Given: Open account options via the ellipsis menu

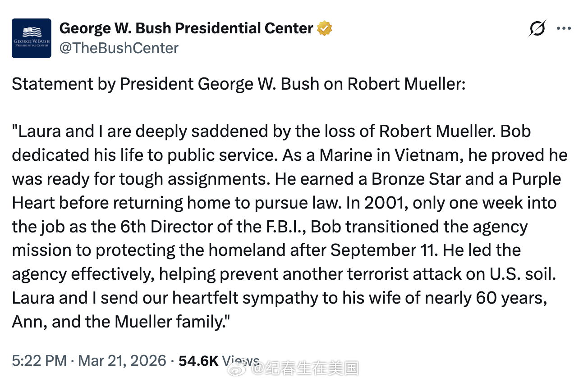Looking at the screenshot, I should 564,28.
